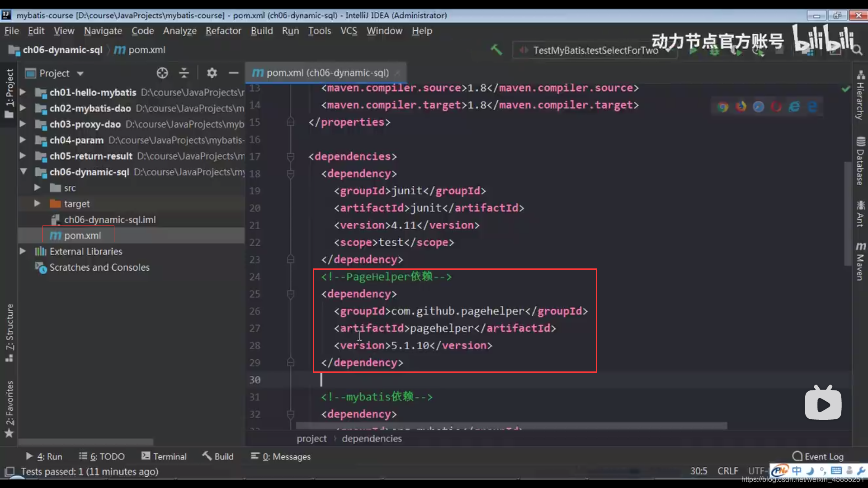Open the Navigate menu
The height and width of the screenshot is (488, 868).
click(103, 31)
